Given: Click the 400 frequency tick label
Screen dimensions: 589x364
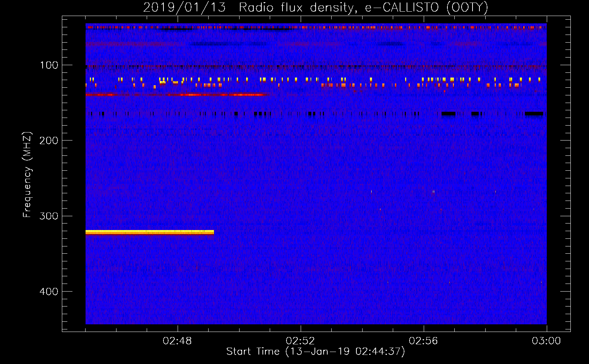Looking at the screenshot, I should pyautogui.click(x=49, y=292).
